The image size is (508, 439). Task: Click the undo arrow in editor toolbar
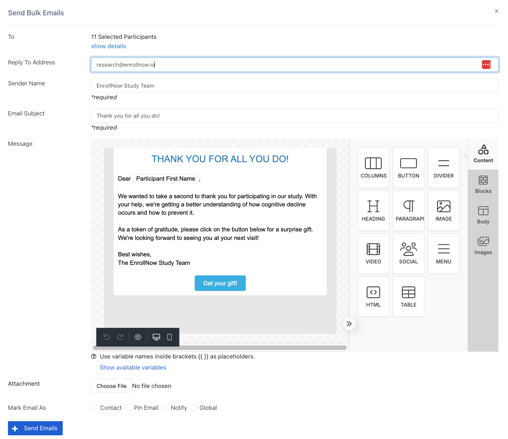[106, 337]
